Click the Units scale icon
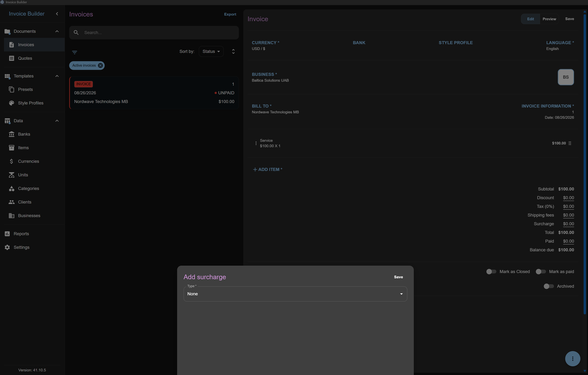The image size is (588, 375). tap(11, 175)
